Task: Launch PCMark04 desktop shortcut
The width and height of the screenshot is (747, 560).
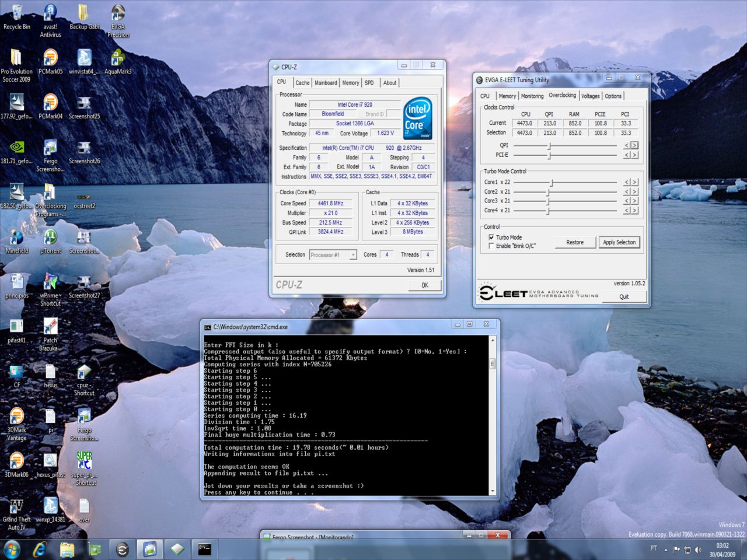Action: tap(50, 107)
